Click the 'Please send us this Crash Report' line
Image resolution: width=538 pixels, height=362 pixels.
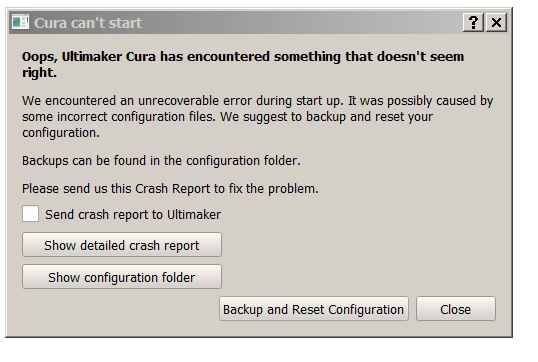(x=170, y=189)
